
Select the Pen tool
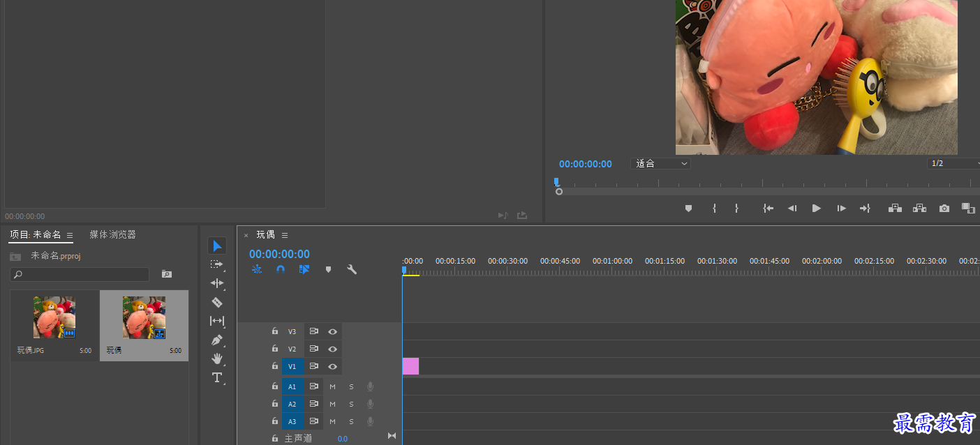(x=217, y=340)
